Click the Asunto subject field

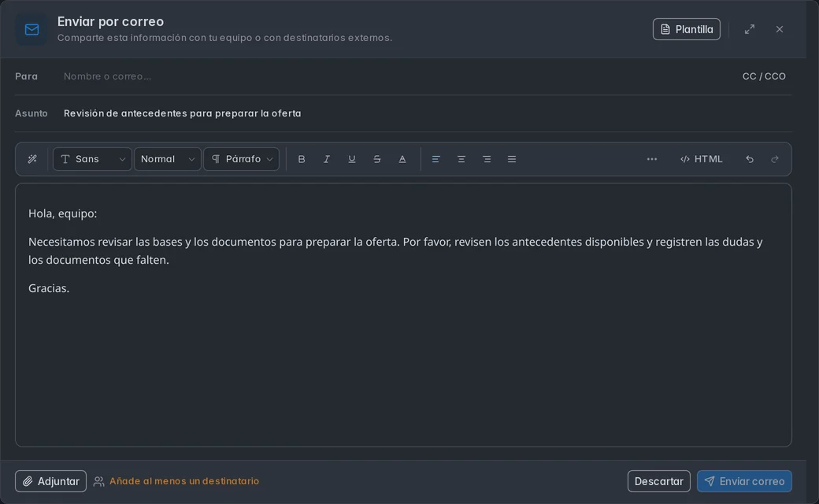428,113
